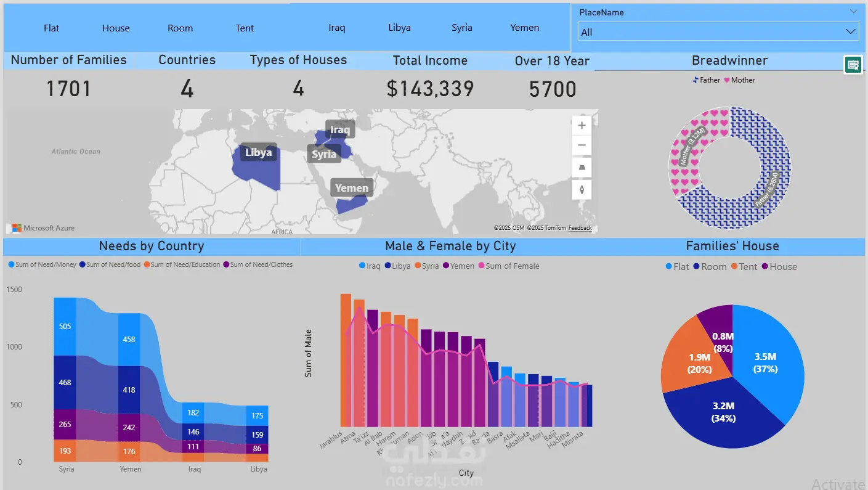Filter by Syria in the top slicer
Viewport: 868px width, 490px height.
462,28
